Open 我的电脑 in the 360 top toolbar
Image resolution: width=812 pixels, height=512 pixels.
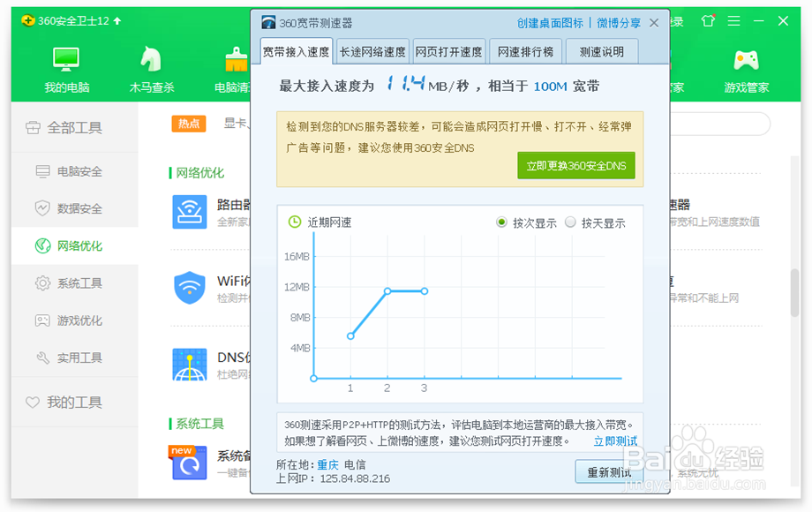point(66,70)
